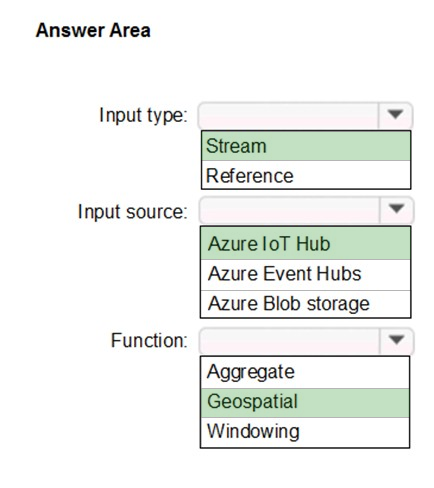The image size is (434, 488).
Task: Click the Input type label
Action: pyautogui.click(x=144, y=116)
